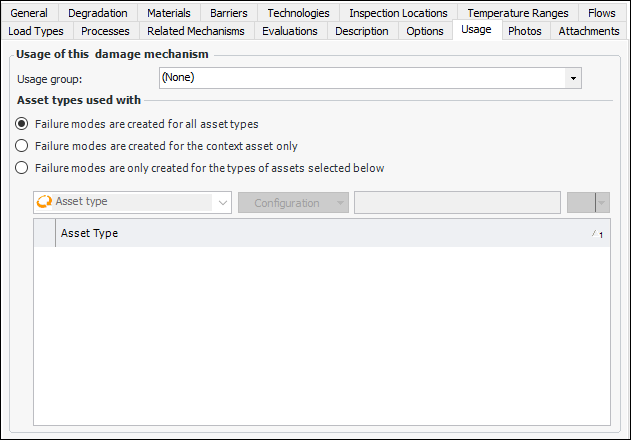
Task: Select 'Failure modes are created for all asset types'
Action: (x=22, y=124)
